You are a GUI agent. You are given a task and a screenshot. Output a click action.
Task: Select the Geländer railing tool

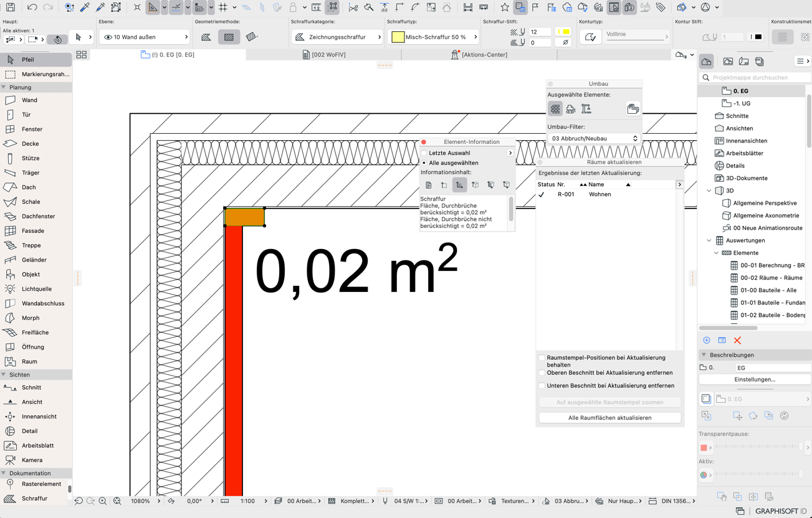[x=36, y=260]
